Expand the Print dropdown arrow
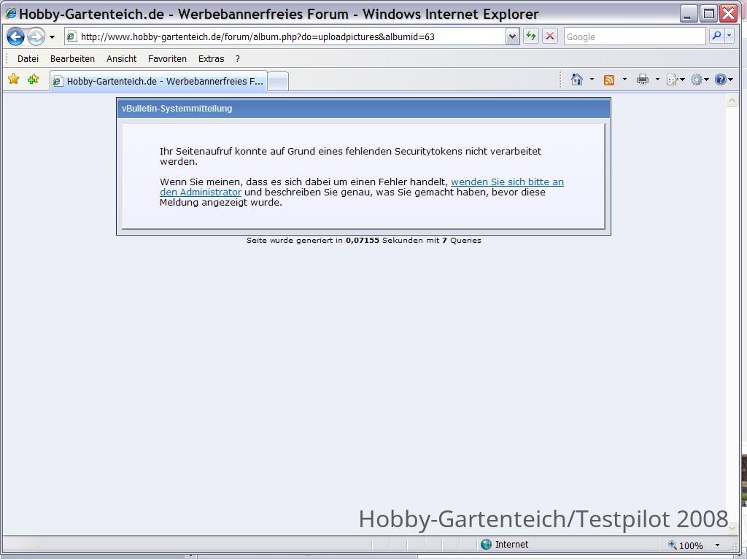The width and height of the screenshot is (747, 560). (x=657, y=79)
